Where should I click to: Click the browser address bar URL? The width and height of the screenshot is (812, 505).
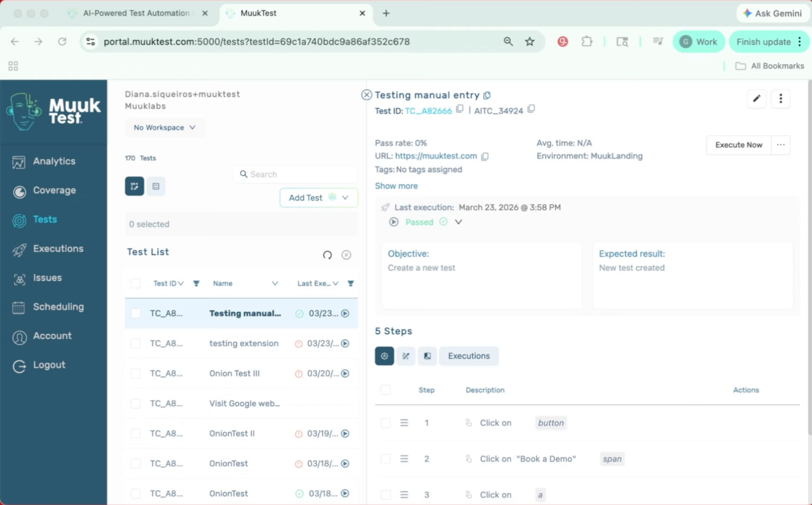[x=256, y=42]
